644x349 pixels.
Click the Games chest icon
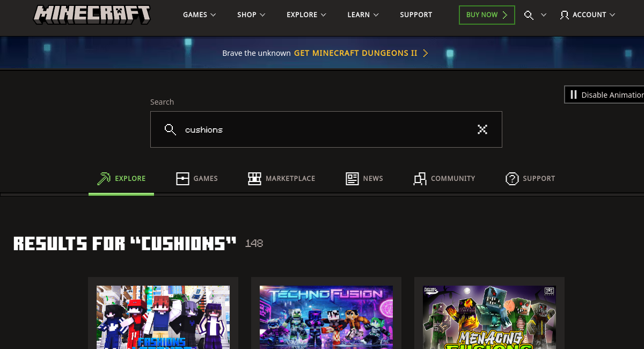click(x=182, y=179)
